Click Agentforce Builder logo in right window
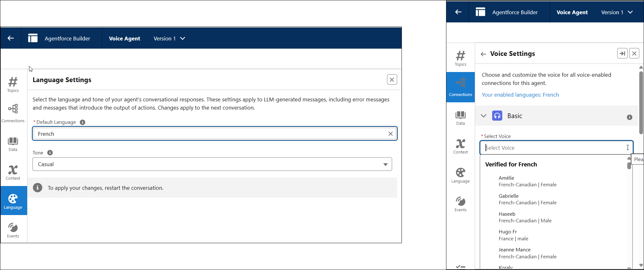This screenshot has height=270, width=644. coord(480,12)
